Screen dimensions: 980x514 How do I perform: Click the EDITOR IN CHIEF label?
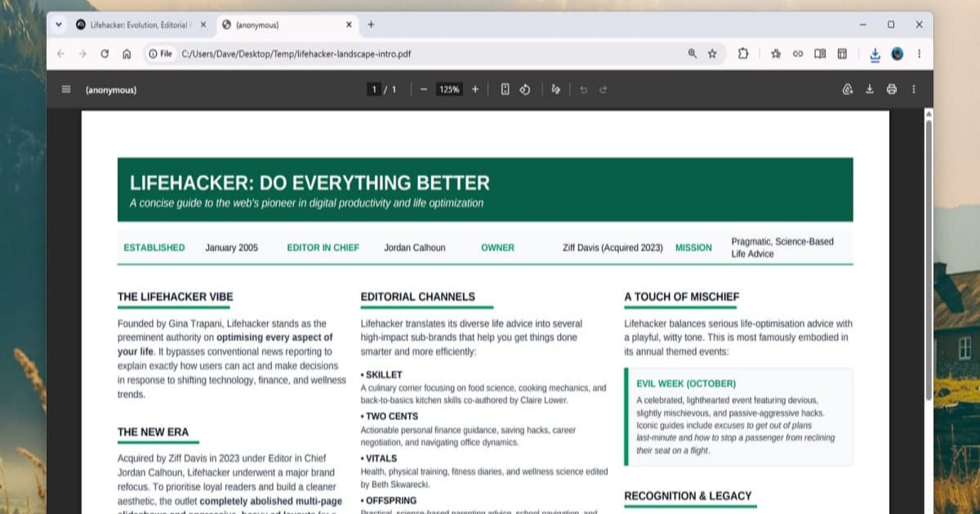[x=323, y=248]
